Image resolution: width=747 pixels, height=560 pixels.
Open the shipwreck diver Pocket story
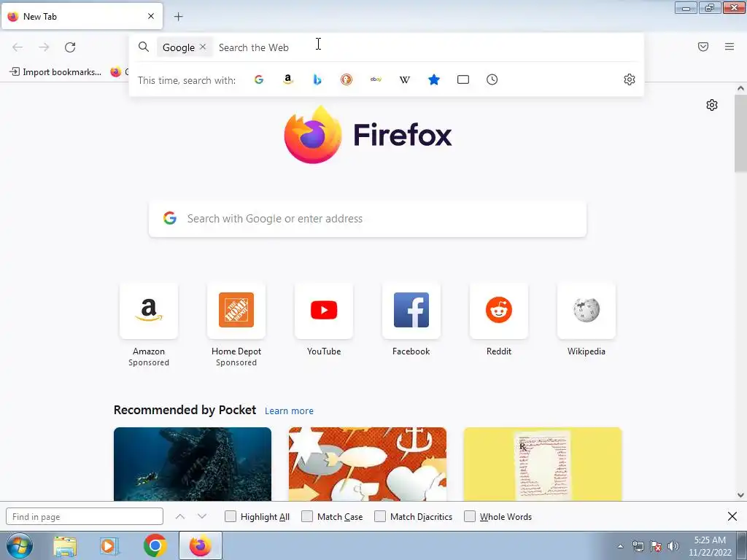click(x=193, y=464)
